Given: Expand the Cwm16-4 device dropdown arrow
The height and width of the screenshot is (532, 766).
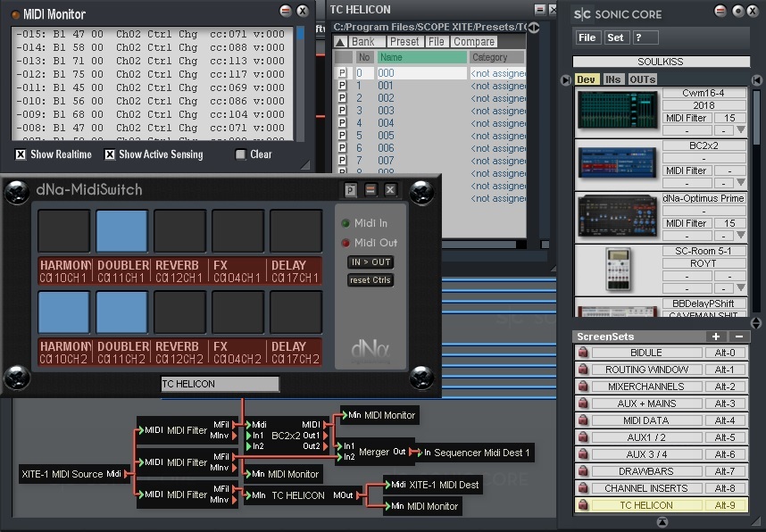Looking at the screenshot, I should coord(740,130).
